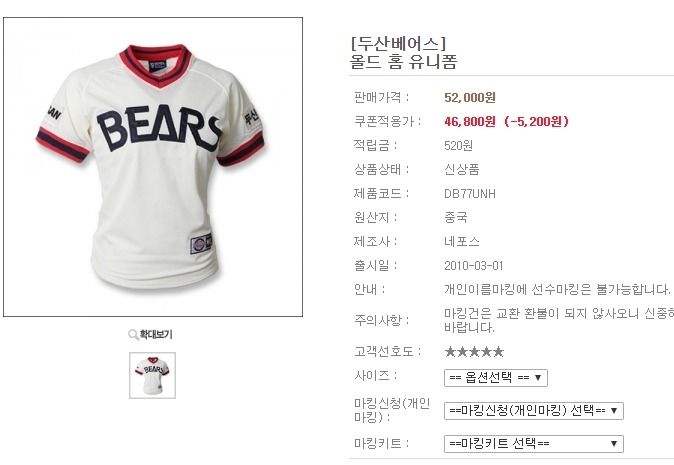The width and height of the screenshot is (674, 465).
Task: Click the coupon price 46,800원
Action: [470, 122]
